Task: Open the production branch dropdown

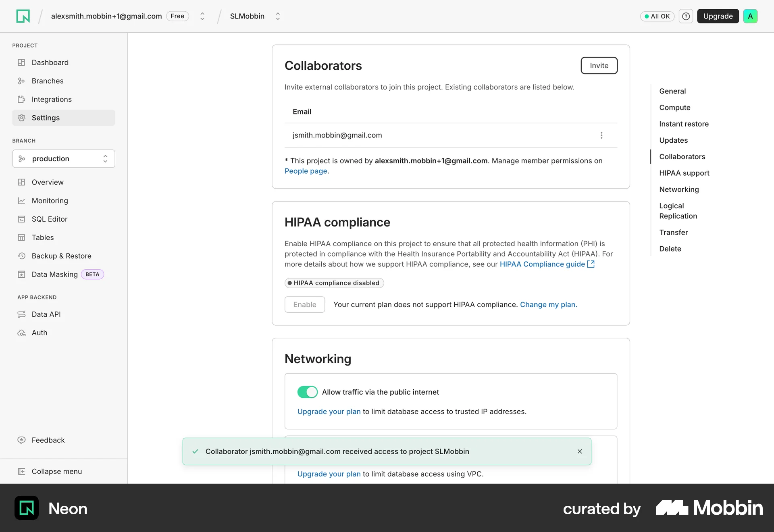Action: point(64,158)
